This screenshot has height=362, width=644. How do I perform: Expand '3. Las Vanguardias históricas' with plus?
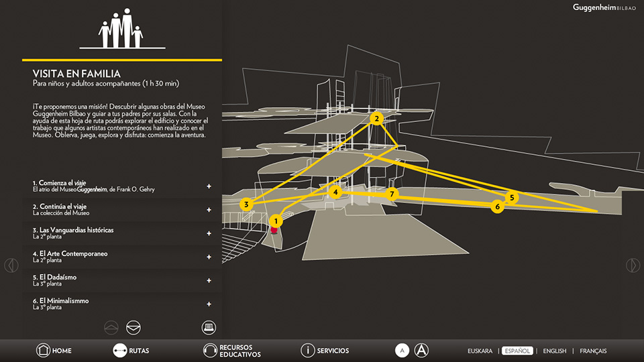209,233
